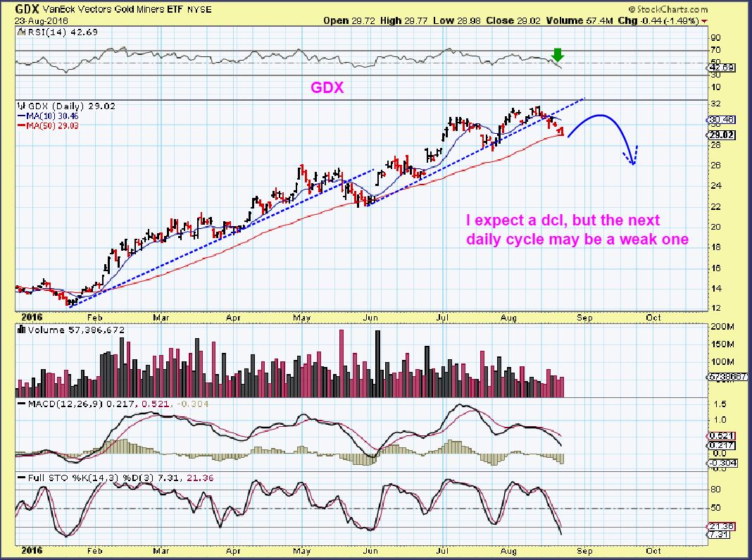Image resolution: width=752 pixels, height=560 pixels.
Task: Click the bold GDX ticker symbol in header
Action: (x=27, y=8)
